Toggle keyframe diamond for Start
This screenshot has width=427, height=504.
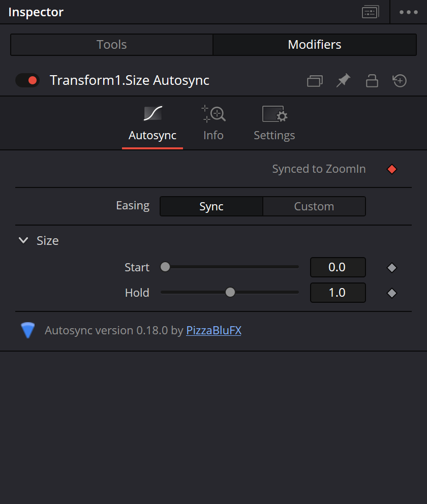(391, 267)
